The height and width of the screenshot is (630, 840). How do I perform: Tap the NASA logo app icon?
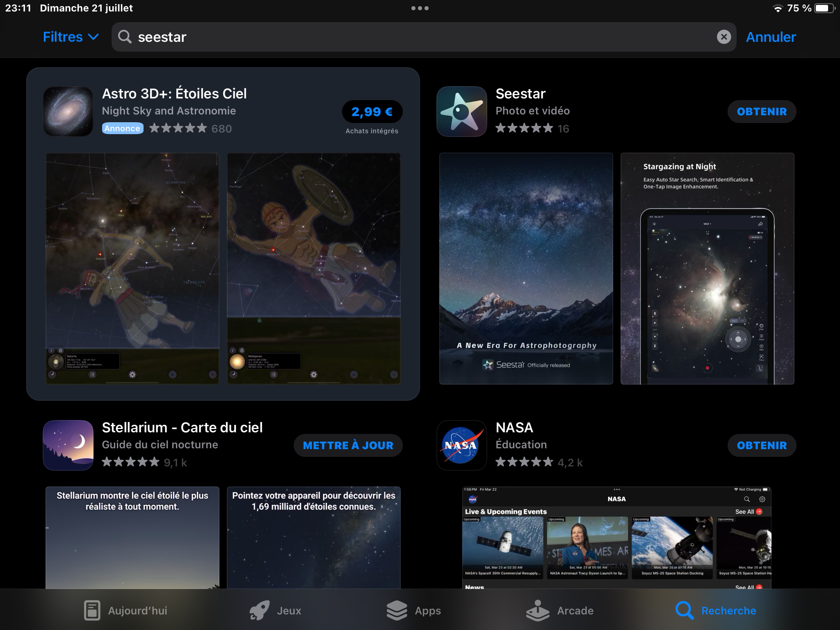(461, 445)
